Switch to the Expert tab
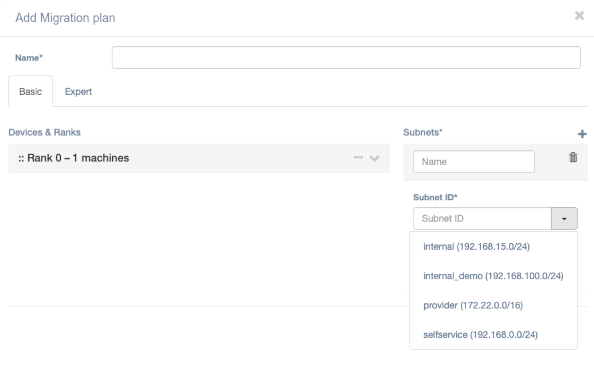 (x=78, y=92)
